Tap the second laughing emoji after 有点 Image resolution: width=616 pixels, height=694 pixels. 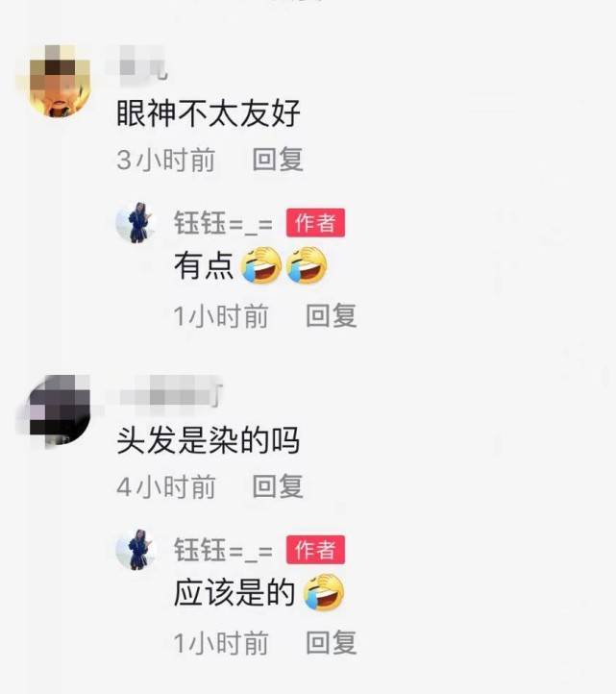coord(307,265)
